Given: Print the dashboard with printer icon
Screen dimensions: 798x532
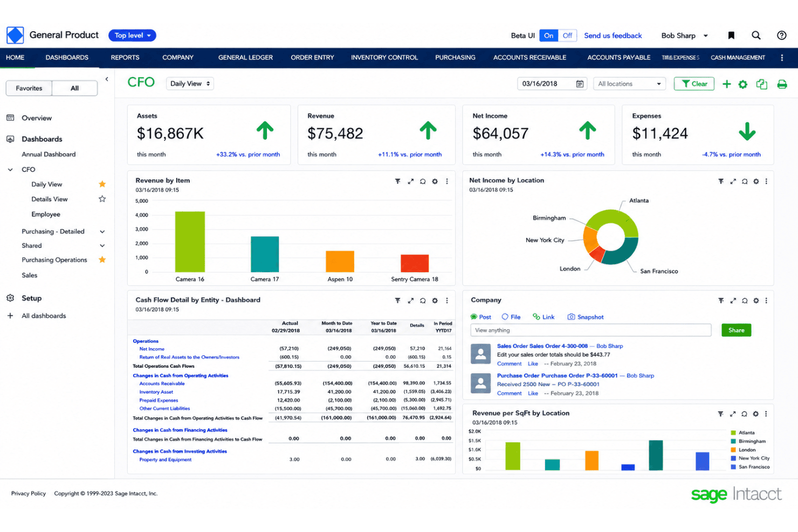Looking at the screenshot, I should 782,84.
